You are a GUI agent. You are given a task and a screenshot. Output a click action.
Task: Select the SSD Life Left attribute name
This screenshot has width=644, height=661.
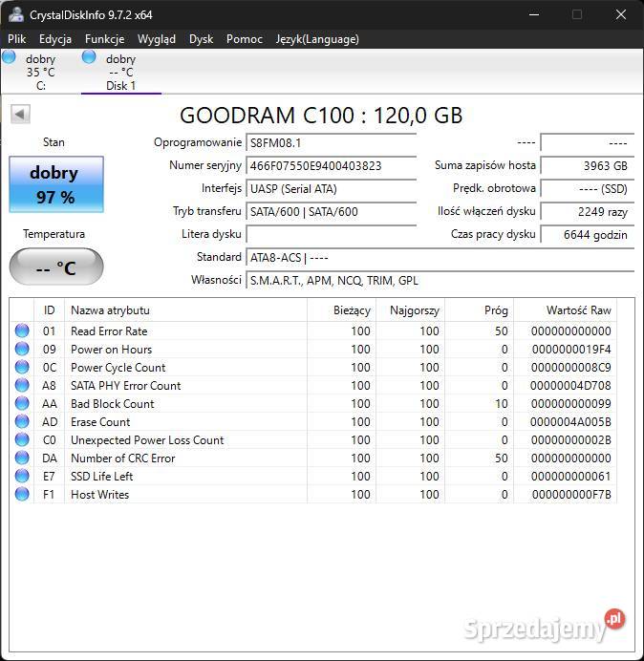click(x=101, y=477)
